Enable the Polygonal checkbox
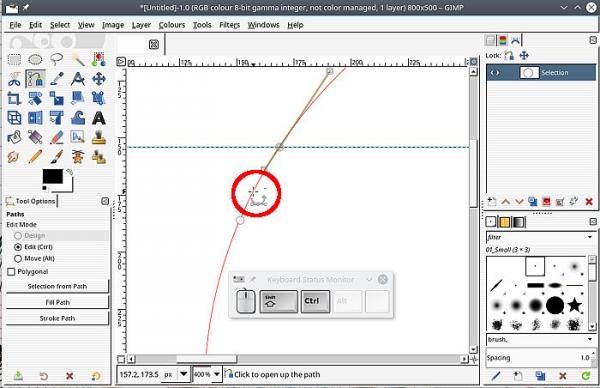 tap(11, 272)
